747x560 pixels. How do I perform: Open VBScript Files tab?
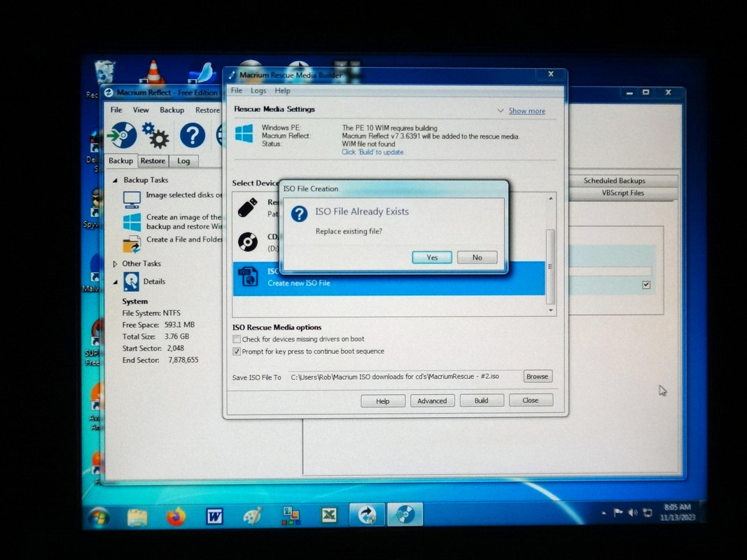pos(622,193)
